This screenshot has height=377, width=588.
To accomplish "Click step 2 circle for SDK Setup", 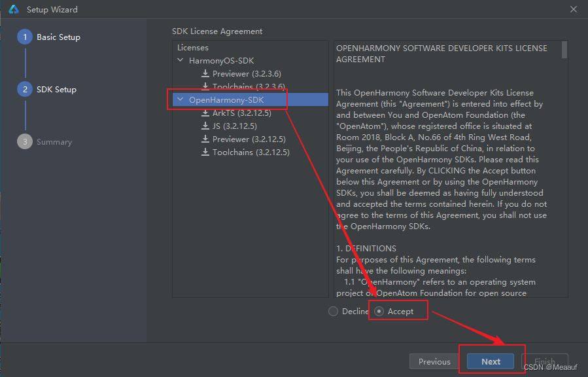I will (x=25, y=89).
